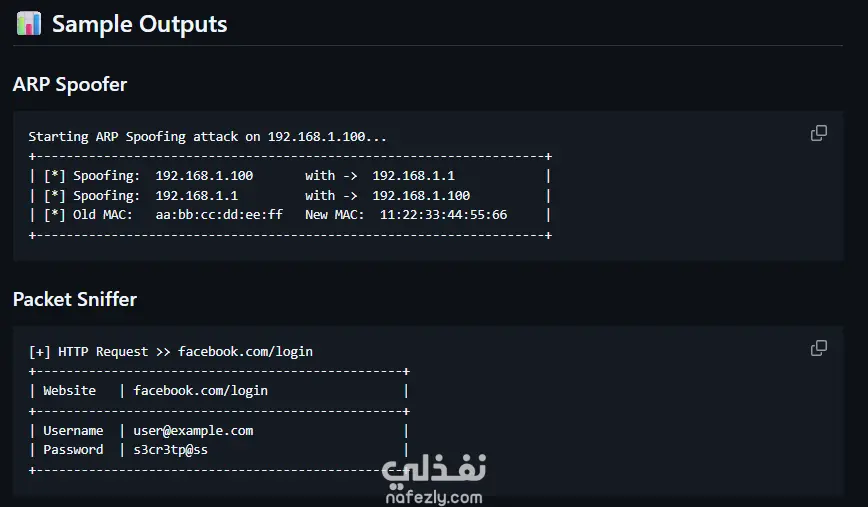Click the username value user@example.com
The width and height of the screenshot is (868, 507).
coord(193,430)
